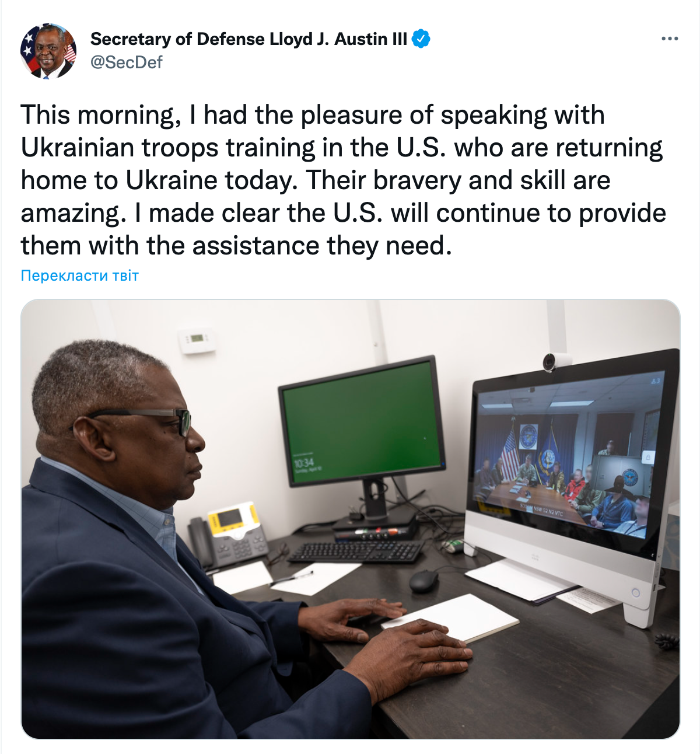Image resolution: width=700 pixels, height=754 pixels.
Task: Click the webcam atop the conference display
Action: [x=551, y=362]
